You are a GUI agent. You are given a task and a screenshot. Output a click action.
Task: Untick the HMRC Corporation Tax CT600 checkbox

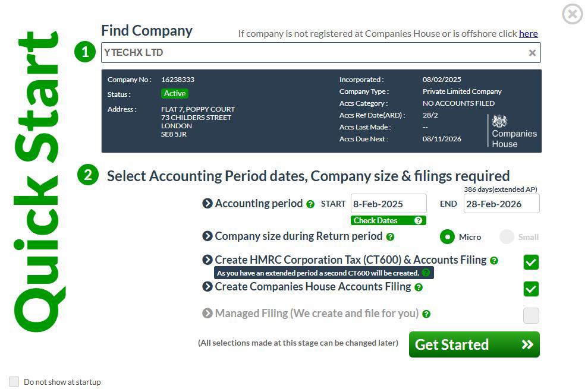pyautogui.click(x=531, y=262)
